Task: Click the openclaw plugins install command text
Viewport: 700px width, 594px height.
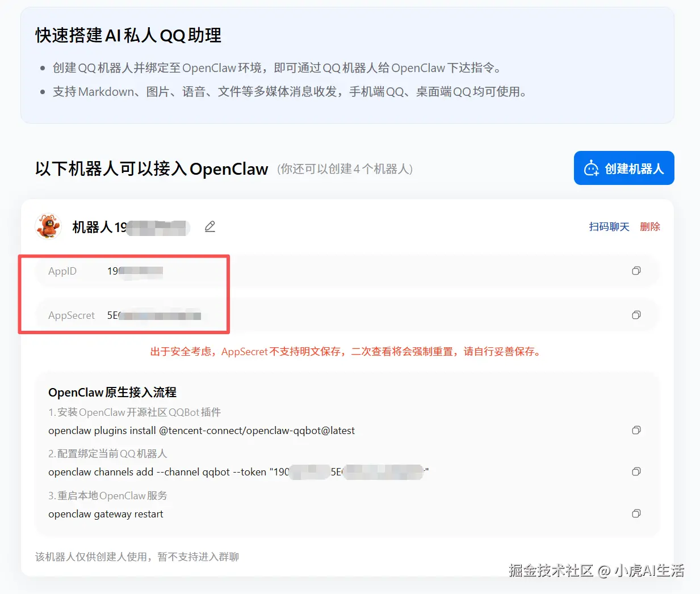Action: (202, 431)
